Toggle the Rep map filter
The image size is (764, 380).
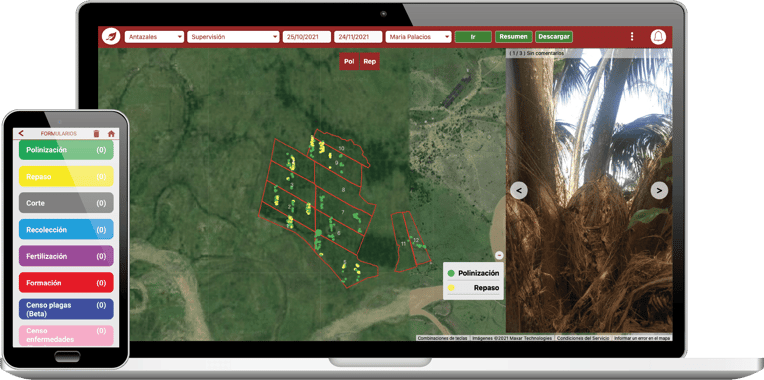[x=369, y=62]
